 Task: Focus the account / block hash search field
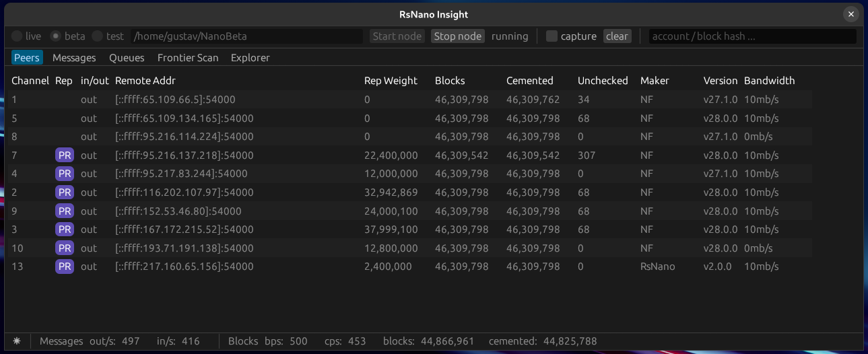point(752,36)
